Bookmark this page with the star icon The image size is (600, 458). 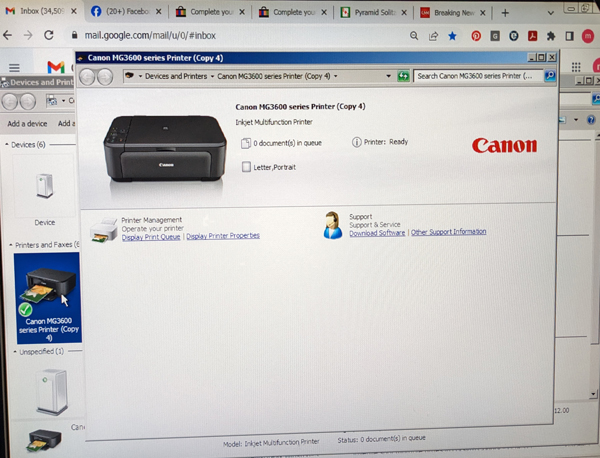tap(452, 36)
